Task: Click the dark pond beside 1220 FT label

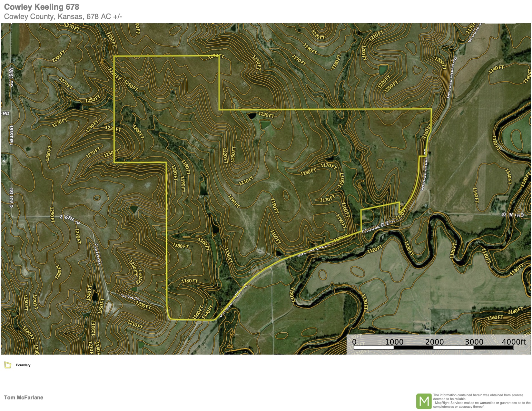Action: pos(251,116)
